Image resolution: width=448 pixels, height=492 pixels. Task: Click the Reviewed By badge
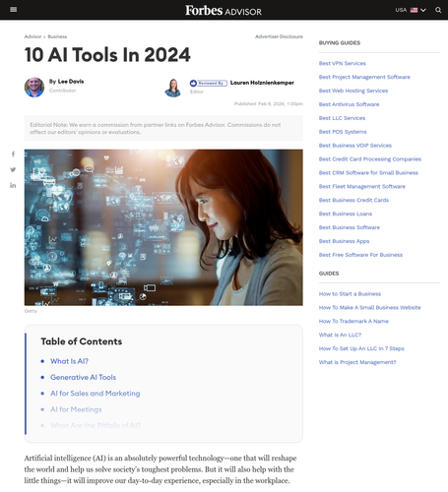[209, 83]
